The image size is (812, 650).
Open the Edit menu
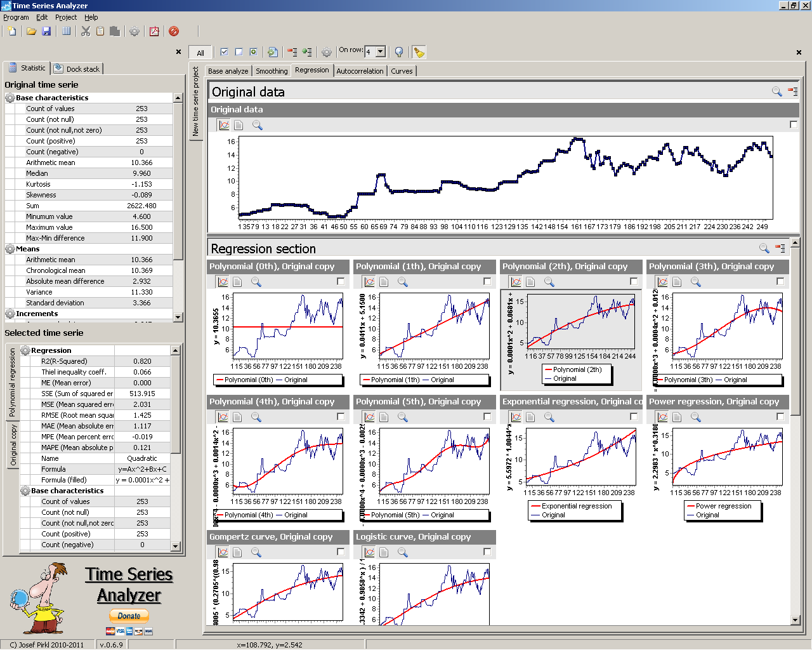point(42,17)
